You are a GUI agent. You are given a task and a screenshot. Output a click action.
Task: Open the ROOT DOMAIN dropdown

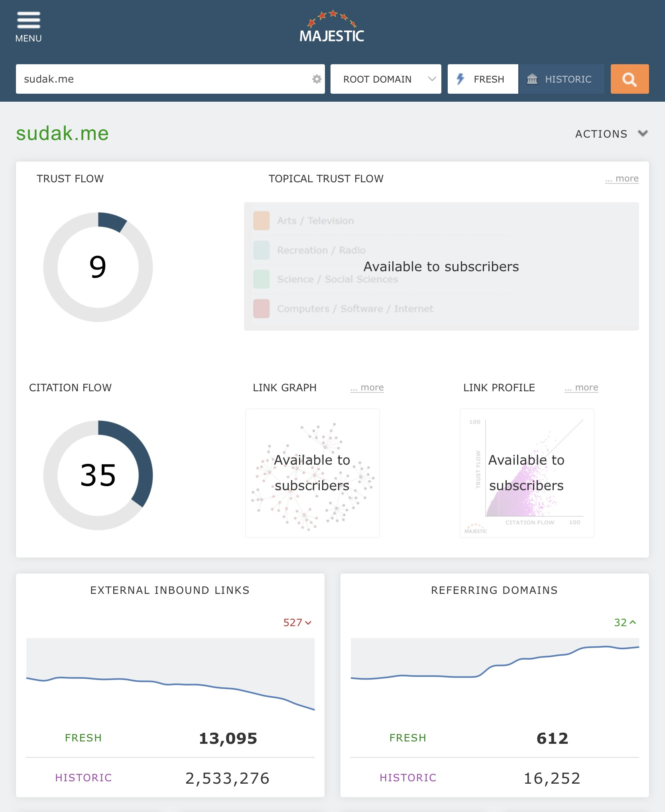(386, 79)
